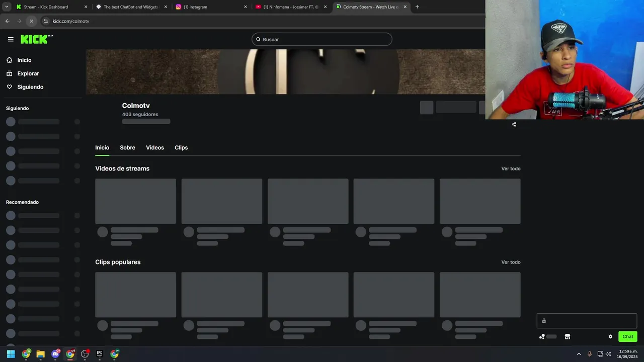Click the Recomendado section heading
Viewport: 644px width, 362px height.
22,202
